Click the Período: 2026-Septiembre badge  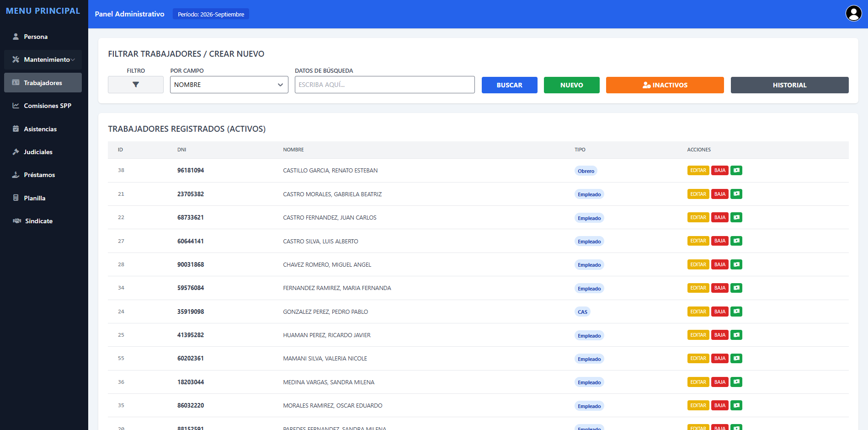pyautogui.click(x=211, y=14)
